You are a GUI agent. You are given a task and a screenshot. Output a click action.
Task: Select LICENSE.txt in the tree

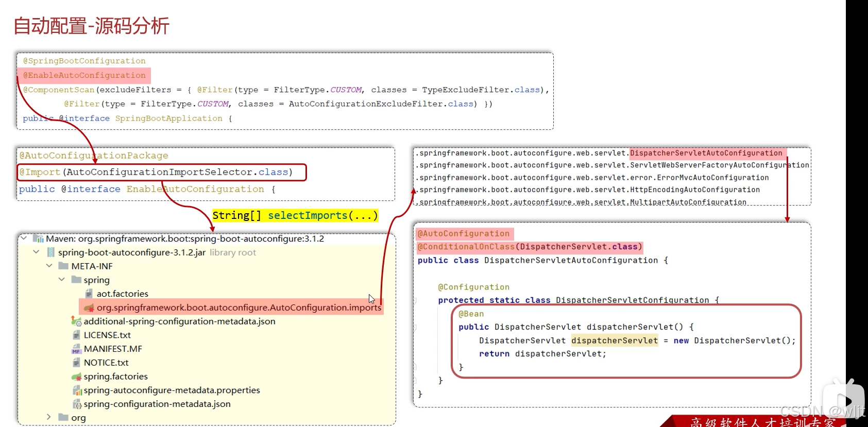coord(107,335)
